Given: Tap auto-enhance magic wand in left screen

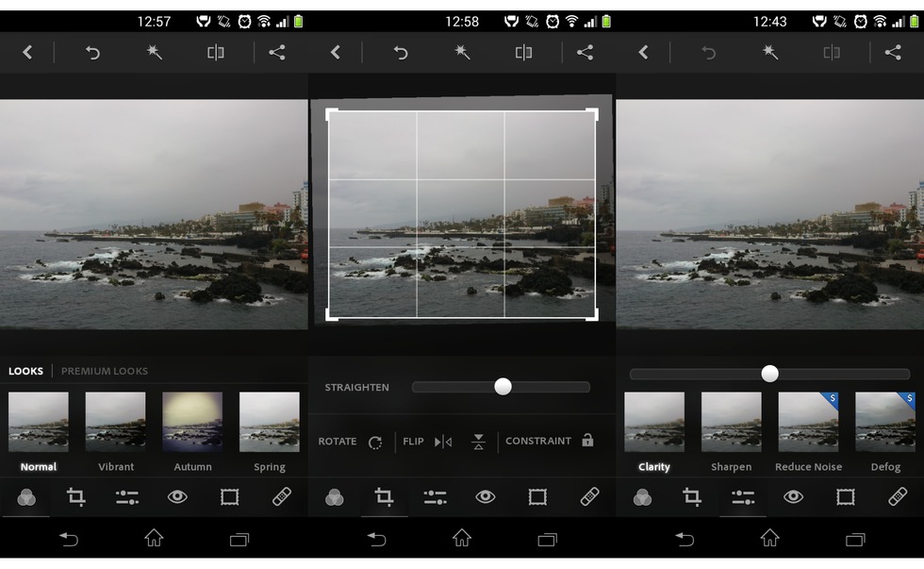Looking at the screenshot, I should (x=155, y=53).
